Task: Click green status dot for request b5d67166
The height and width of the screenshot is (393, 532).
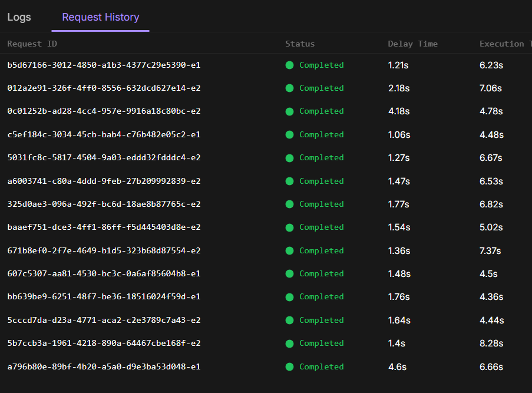Action: point(289,65)
